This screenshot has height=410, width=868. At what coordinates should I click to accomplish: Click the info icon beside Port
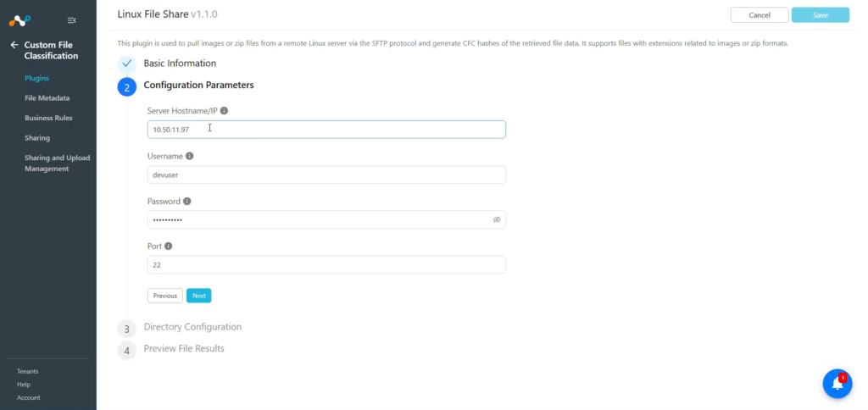[169, 247]
